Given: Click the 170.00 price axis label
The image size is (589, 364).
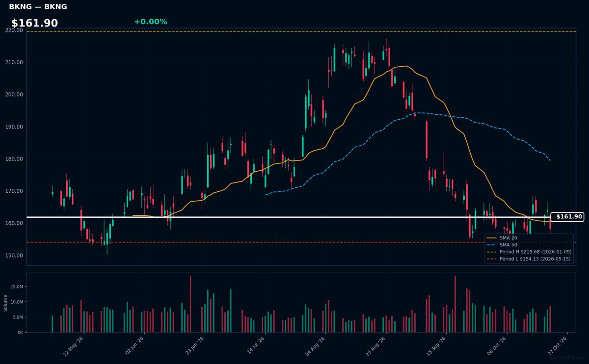Looking at the screenshot, I should 15,191.
